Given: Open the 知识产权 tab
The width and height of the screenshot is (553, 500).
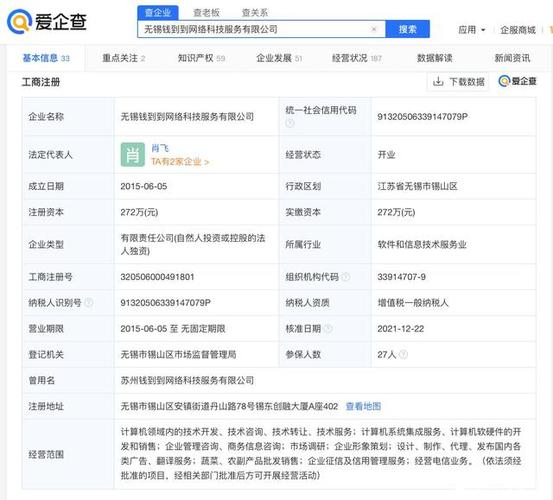Looking at the screenshot, I should click(x=201, y=58).
